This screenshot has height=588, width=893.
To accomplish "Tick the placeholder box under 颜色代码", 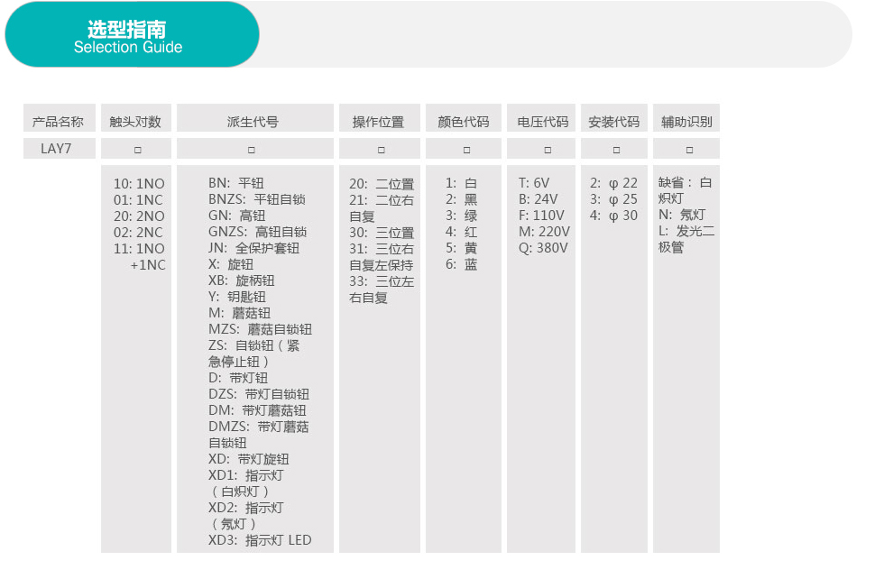I will tap(463, 150).
